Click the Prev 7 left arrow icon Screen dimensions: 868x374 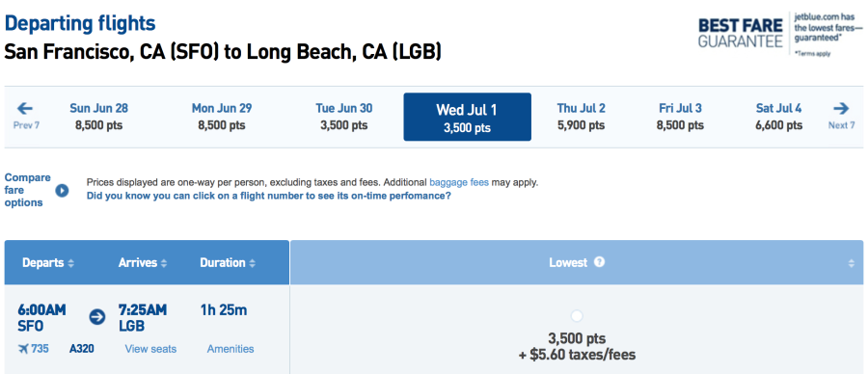point(25,108)
